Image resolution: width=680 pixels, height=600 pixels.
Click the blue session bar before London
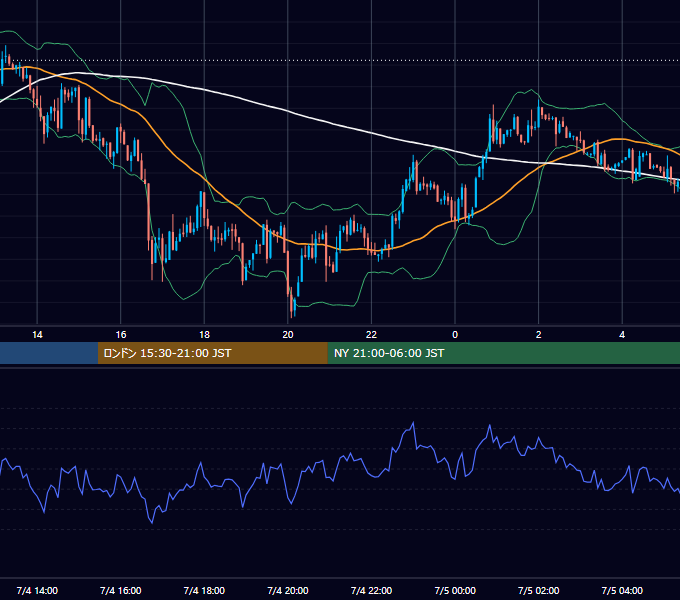(x=49, y=353)
